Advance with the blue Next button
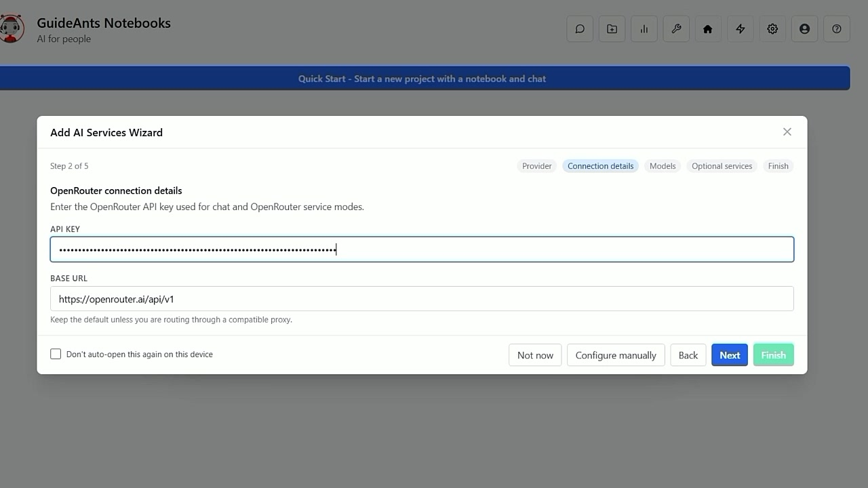The width and height of the screenshot is (868, 488). tap(730, 355)
